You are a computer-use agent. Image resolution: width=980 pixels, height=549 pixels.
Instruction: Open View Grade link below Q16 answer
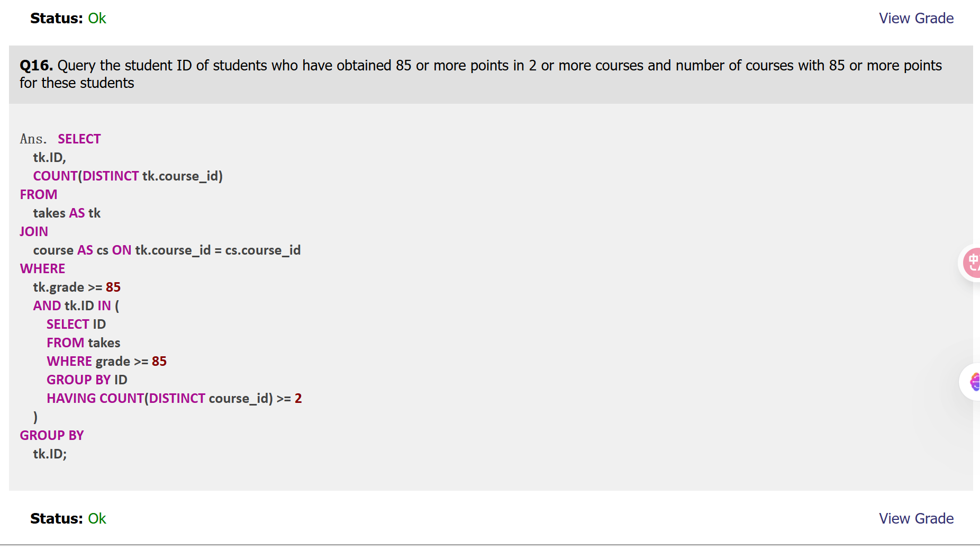[916, 518]
